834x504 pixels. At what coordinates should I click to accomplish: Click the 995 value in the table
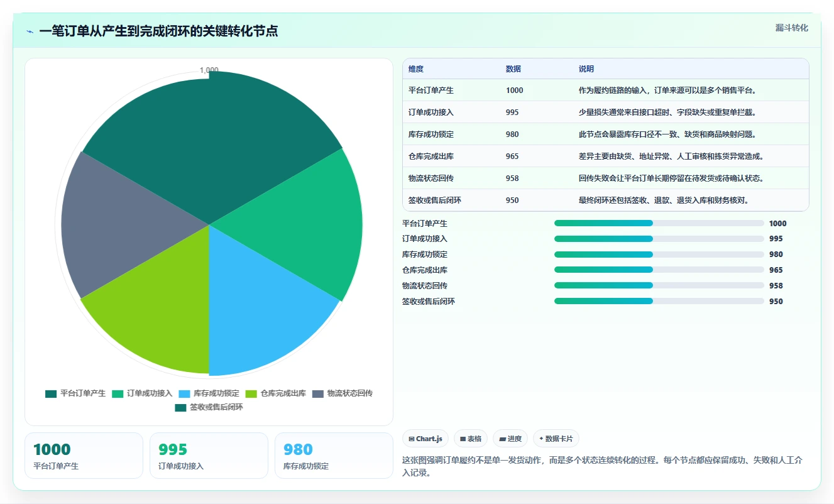point(512,112)
